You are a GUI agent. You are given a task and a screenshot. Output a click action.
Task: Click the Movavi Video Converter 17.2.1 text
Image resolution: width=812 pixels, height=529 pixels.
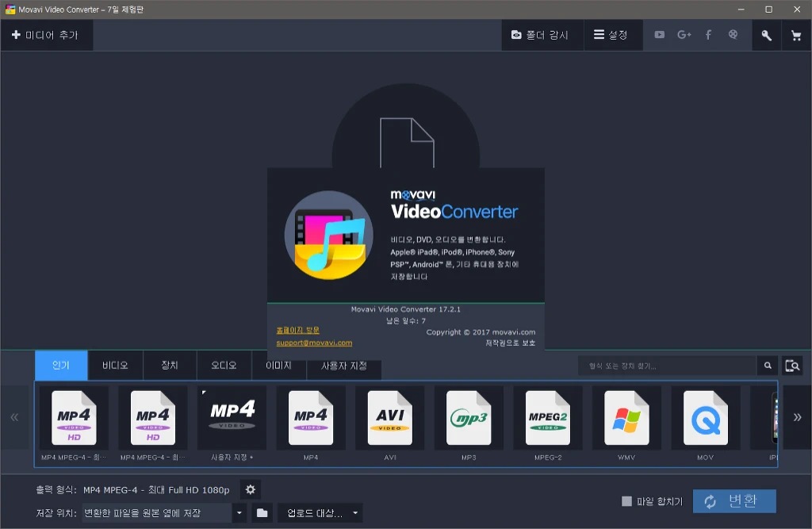point(405,309)
